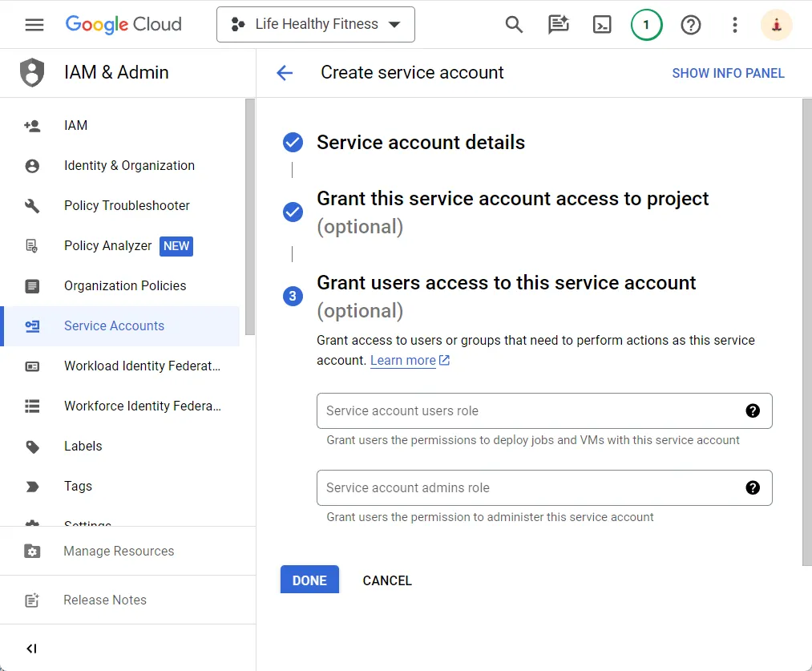Open the Service account admins role selector
This screenshot has height=671, width=812.
(529, 487)
